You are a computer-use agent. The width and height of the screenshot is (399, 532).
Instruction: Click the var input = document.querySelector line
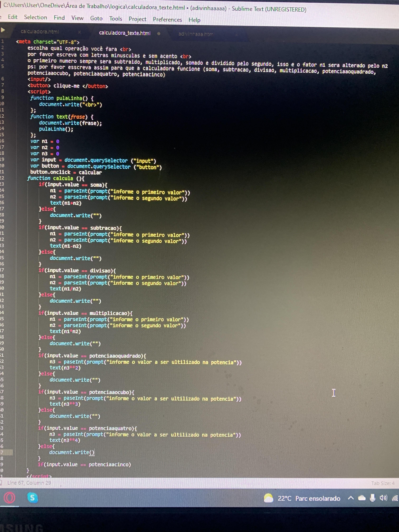[93, 160]
